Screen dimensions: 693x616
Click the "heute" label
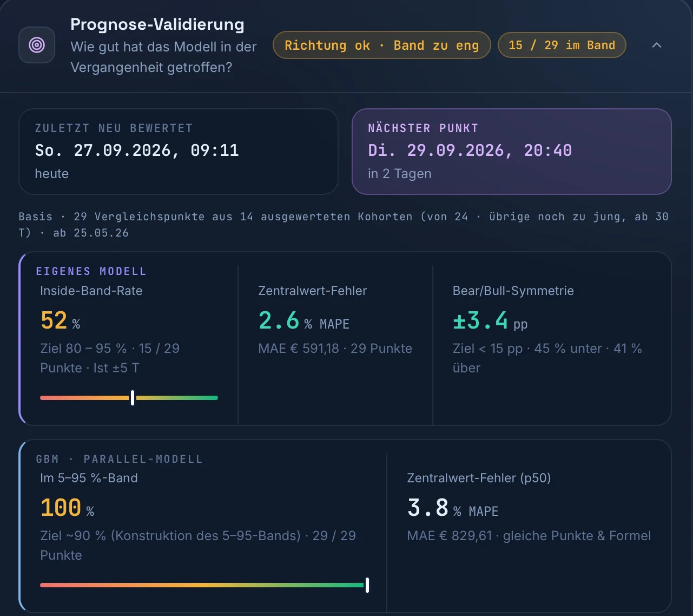[x=52, y=174]
